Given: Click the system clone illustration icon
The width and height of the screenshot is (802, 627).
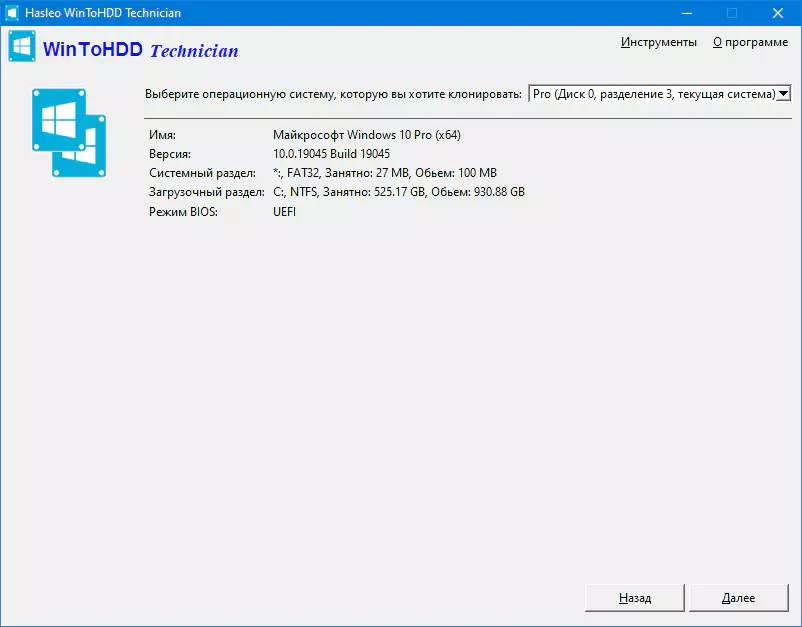Looking at the screenshot, I should point(69,133).
